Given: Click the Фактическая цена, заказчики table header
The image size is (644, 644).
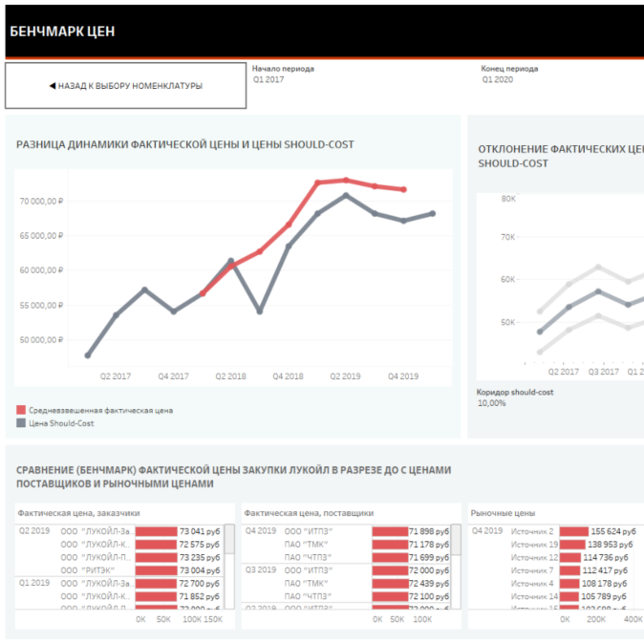Looking at the screenshot, I should point(79,513).
